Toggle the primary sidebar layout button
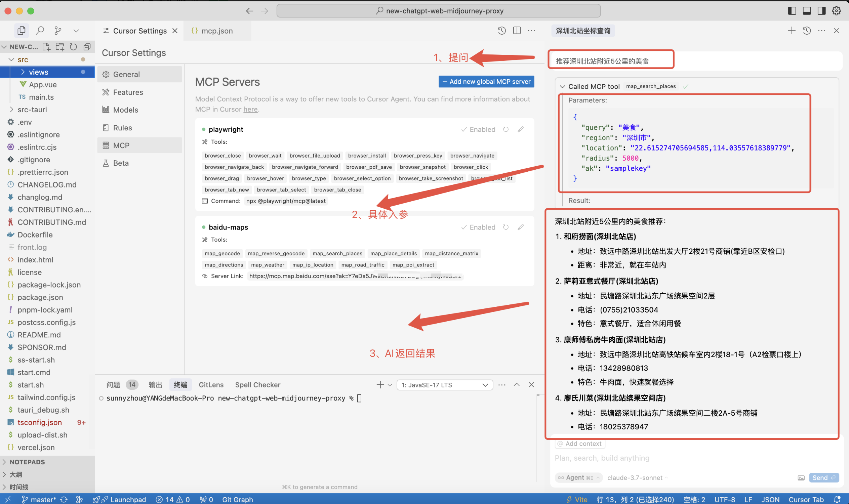 coord(792,11)
